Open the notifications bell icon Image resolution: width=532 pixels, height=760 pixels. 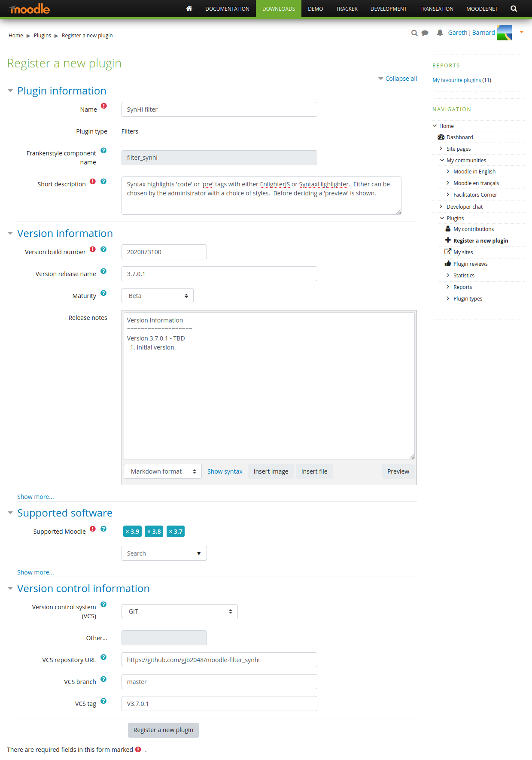click(440, 33)
